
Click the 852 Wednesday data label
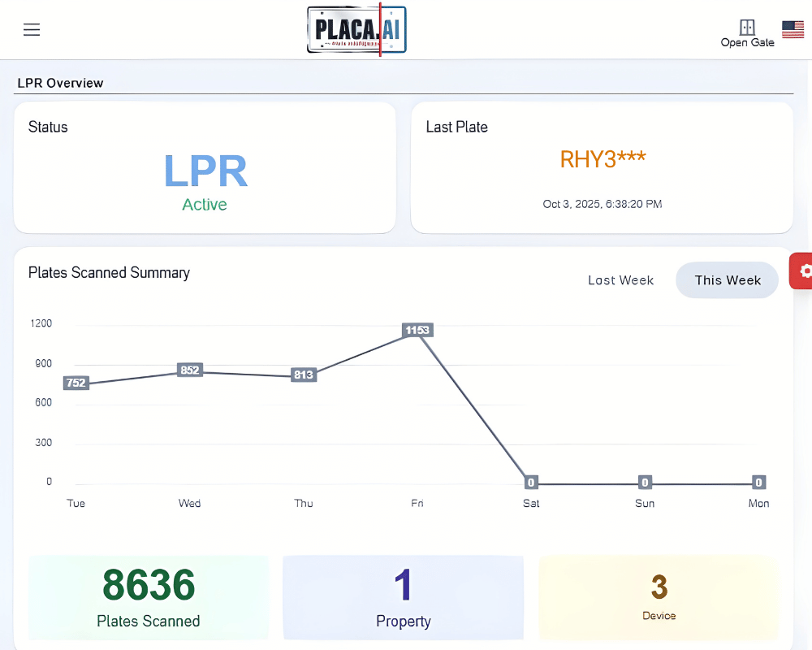pos(190,370)
